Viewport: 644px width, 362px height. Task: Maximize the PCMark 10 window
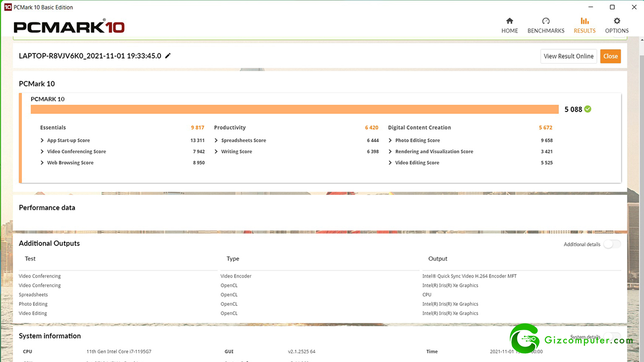pos(612,7)
